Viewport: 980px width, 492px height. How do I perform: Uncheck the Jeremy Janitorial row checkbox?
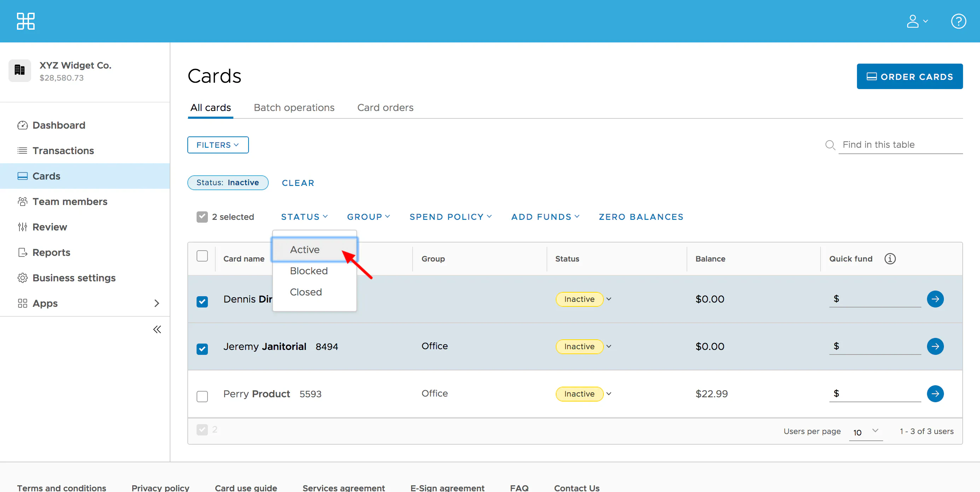pos(202,348)
